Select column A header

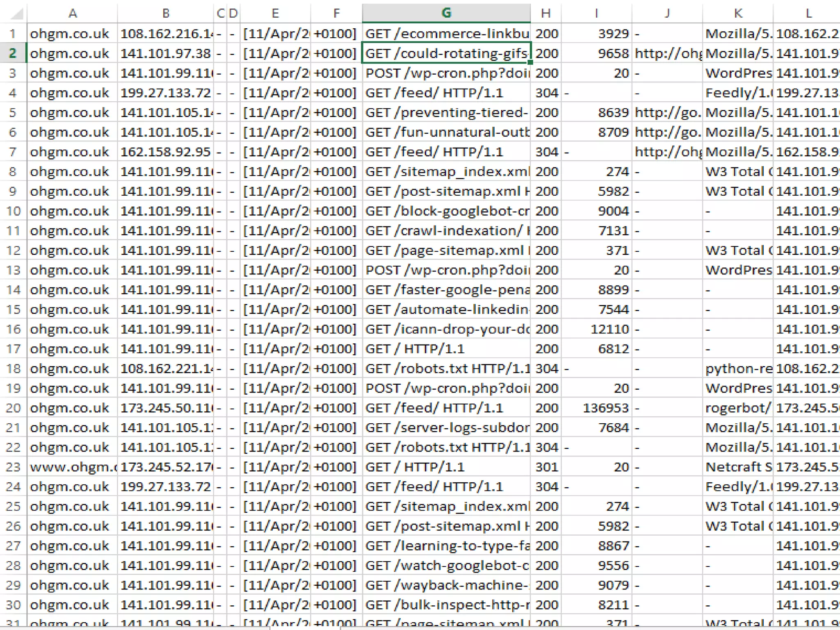click(72, 13)
